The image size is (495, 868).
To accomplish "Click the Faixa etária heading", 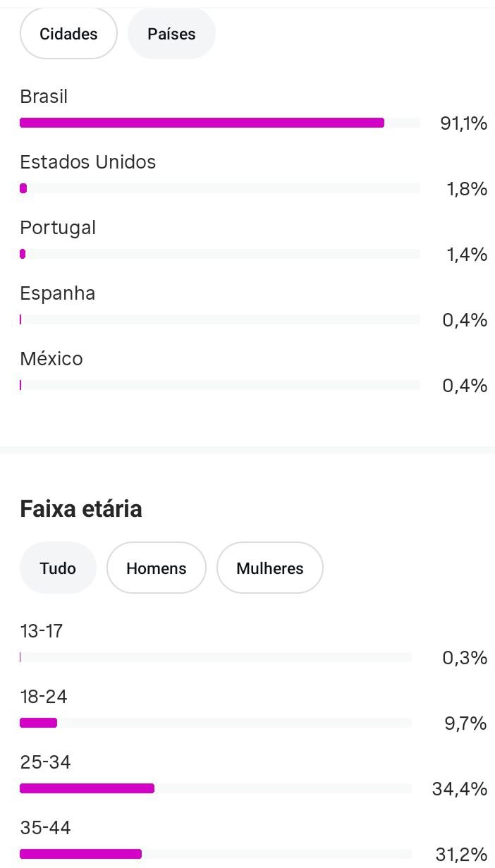I will coord(81,508).
